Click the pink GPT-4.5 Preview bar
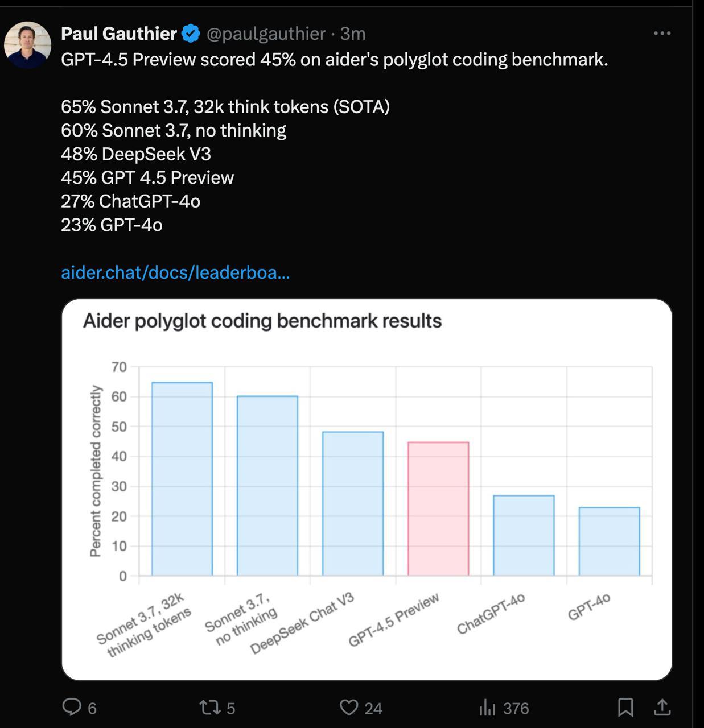The image size is (704, 728). pos(438,508)
